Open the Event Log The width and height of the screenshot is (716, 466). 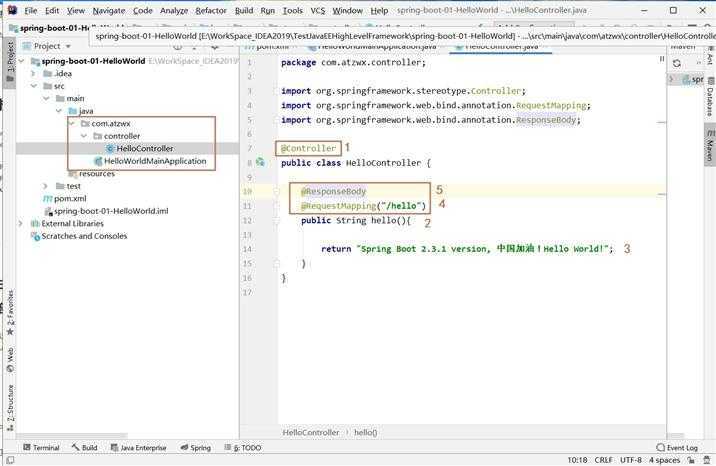tap(677, 448)
